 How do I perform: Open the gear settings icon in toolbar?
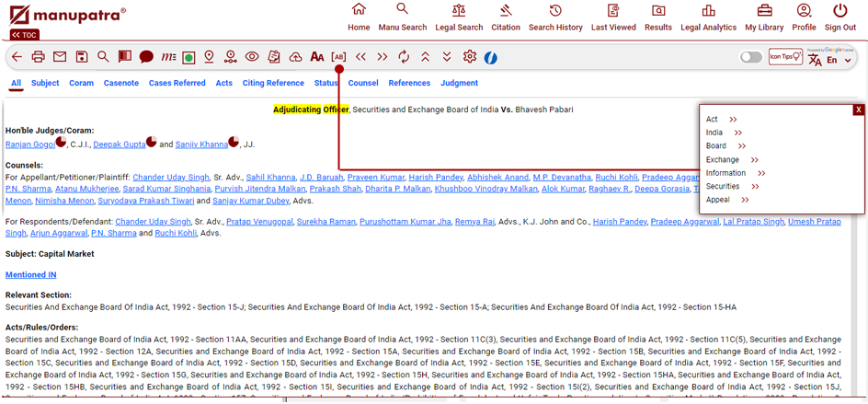pyautogui.click(x=470, y=57)
